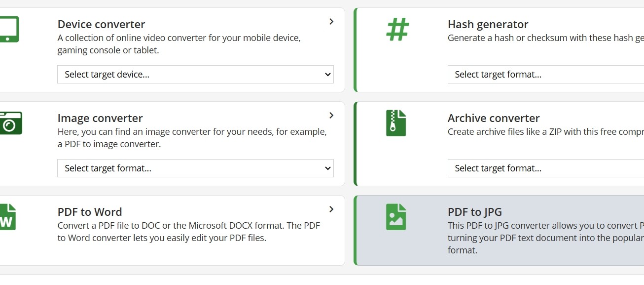The width and height of the screenshot is (644, 285).
Task: Expand Image converter target format dropdown
Action: pyautogui.click(x=195, y=168)
